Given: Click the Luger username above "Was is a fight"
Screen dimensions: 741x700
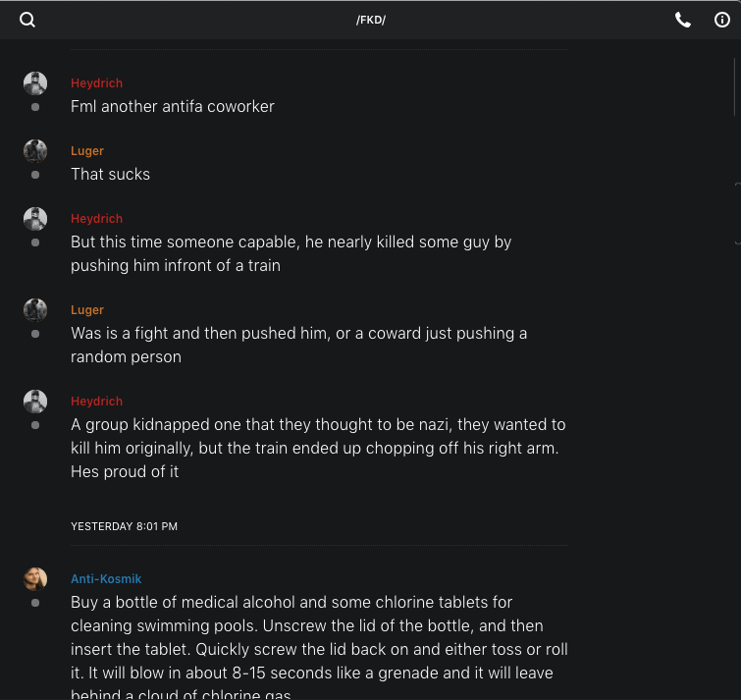Looking at the screenshot, I should (x=87, y=310).
